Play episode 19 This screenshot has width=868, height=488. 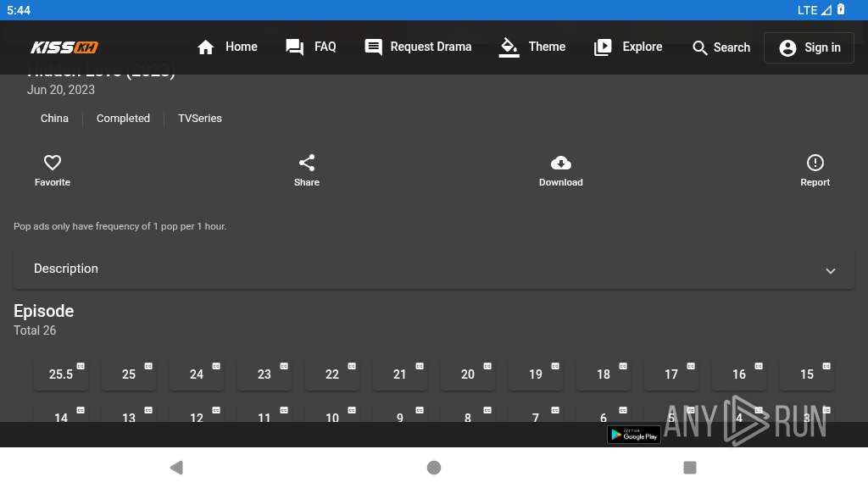click(x=536, y=374)
